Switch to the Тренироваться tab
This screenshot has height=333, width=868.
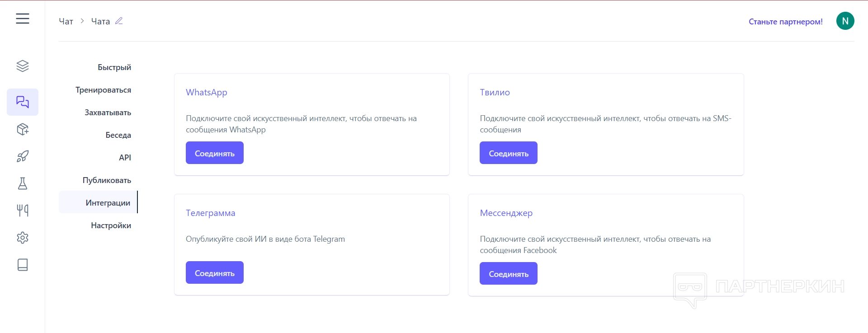tap(103, 90)
